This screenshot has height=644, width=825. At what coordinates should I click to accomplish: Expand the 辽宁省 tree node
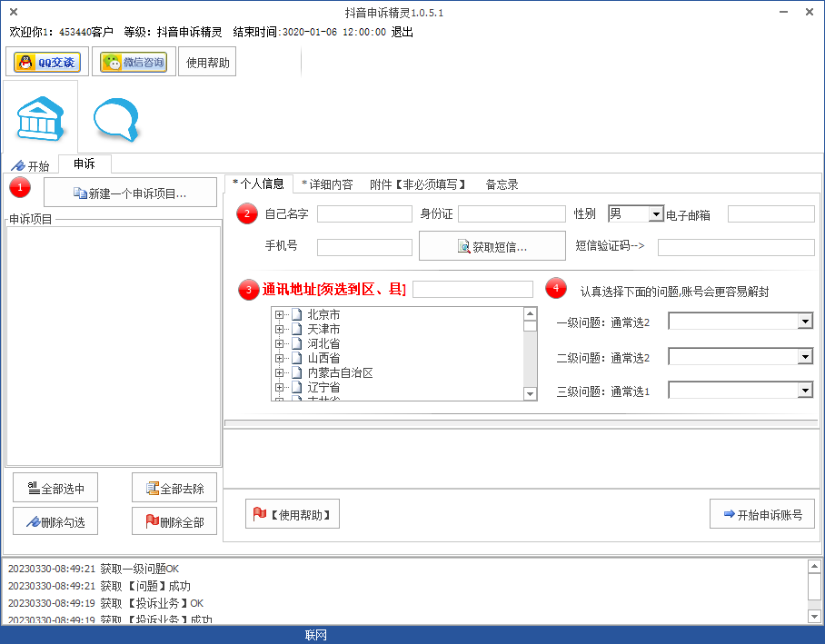click(279, 387)
